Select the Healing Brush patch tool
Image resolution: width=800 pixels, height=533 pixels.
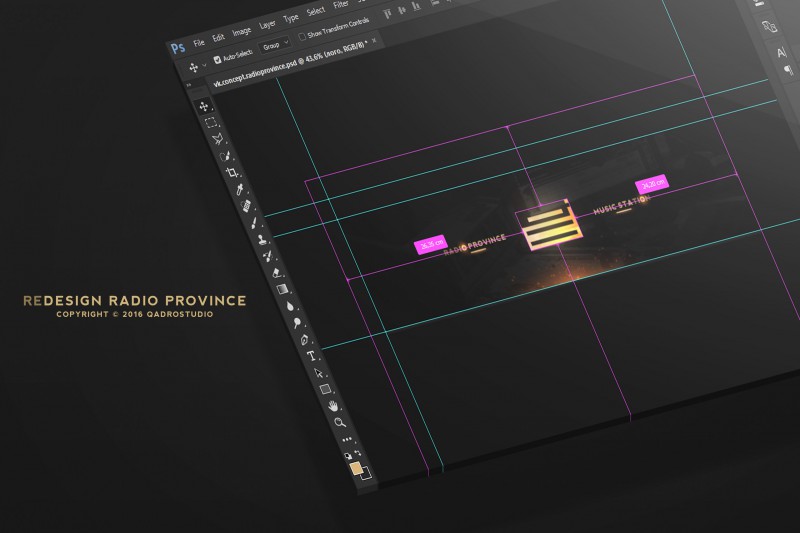[246, 206]
